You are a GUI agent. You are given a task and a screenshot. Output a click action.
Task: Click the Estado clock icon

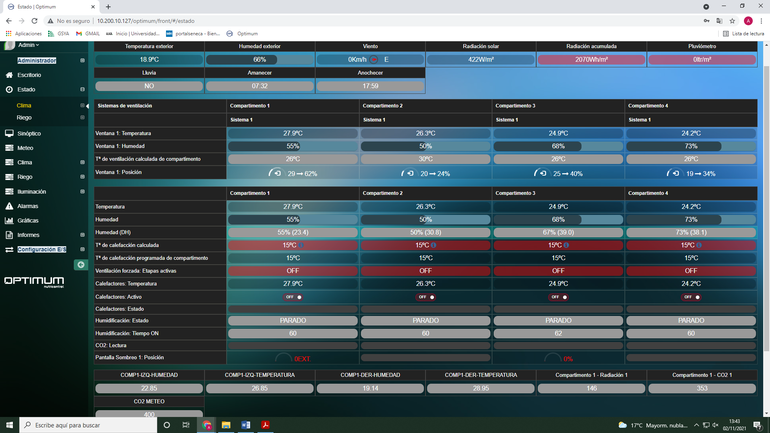9,89
